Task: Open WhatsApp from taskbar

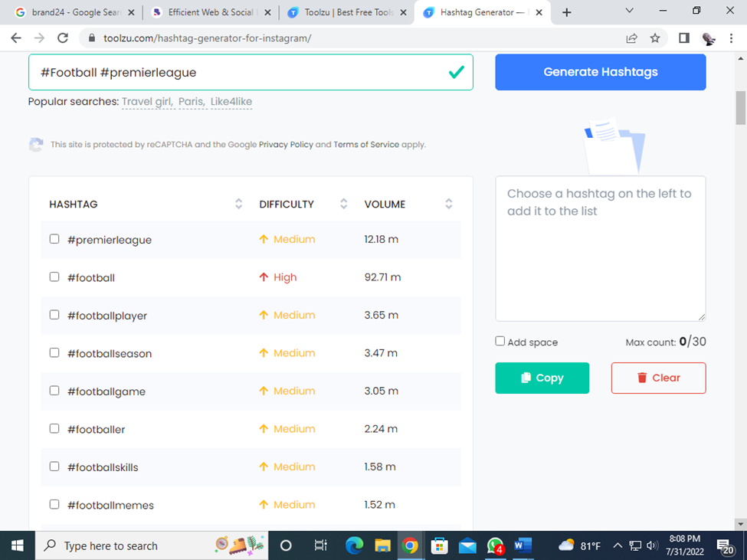Action: tap(496, 545)
